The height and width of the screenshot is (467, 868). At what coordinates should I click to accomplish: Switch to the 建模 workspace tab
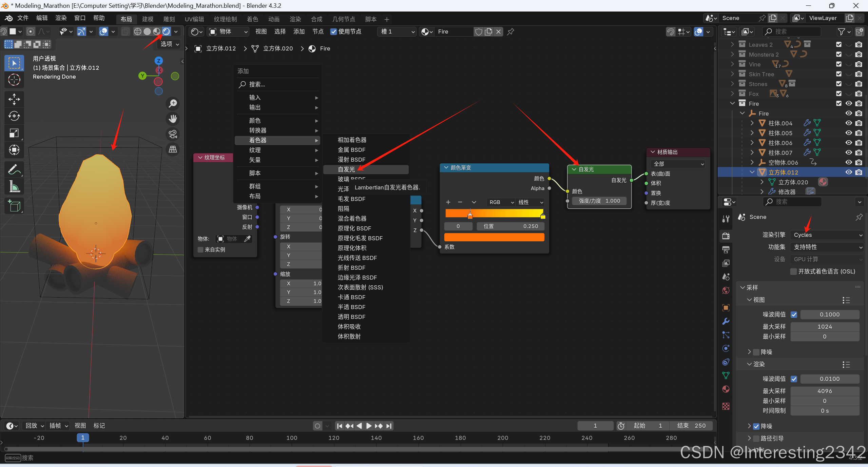148,19
